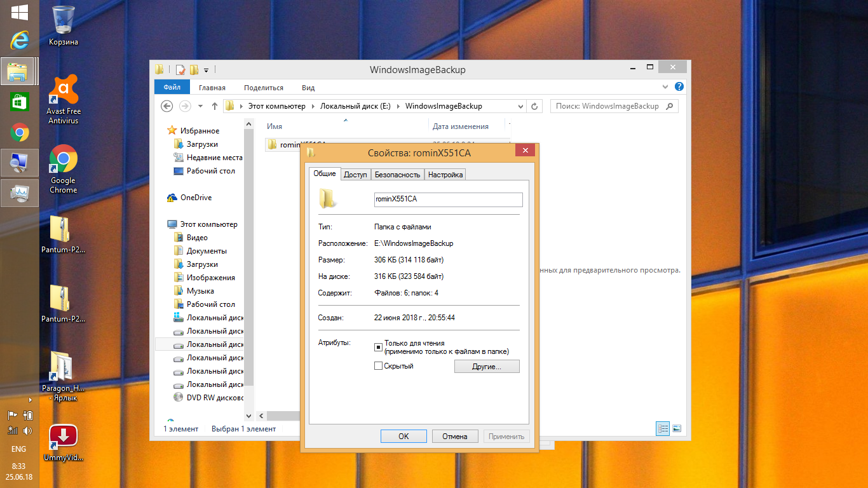Open quick access toolbar customize dropdown
868x488 pixels.
coord(207,70)
